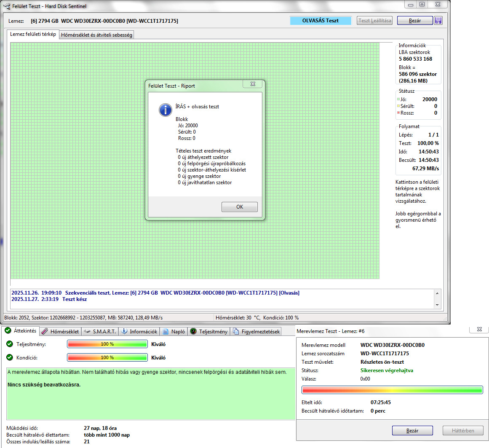
Task: Click the Teljesítmény tab gauge icon
Action: 193,331
